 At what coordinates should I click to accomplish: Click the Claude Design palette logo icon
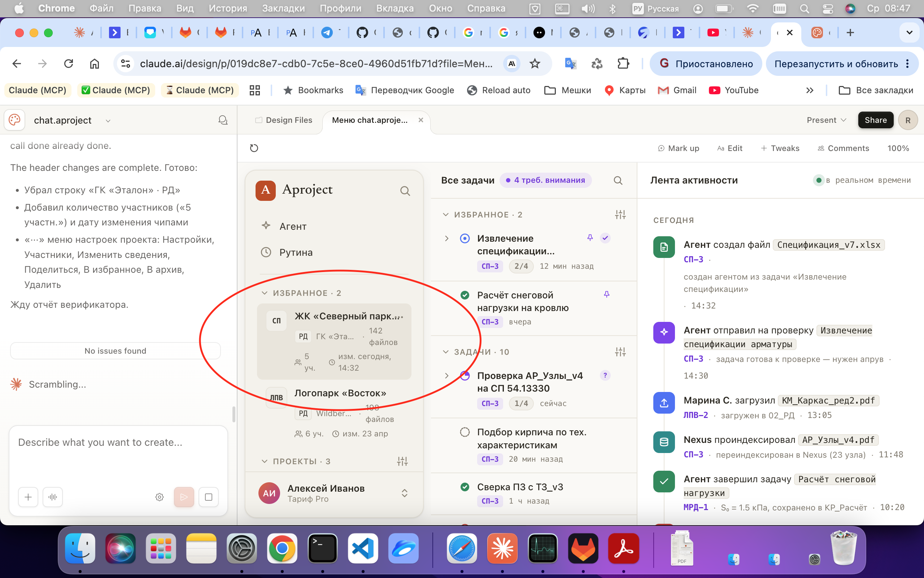pyautogui.click(x=14, y=120)
